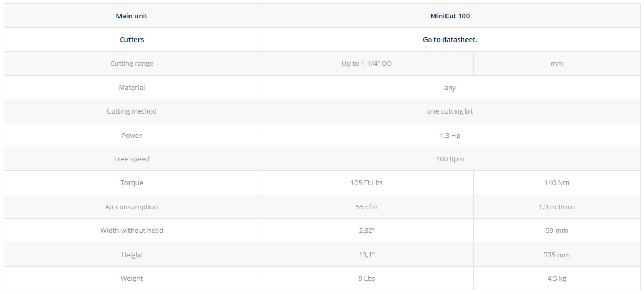Image resolution: width=644 pixels, height=294 pixels.
Task: Select the Cutting range label cell
Action: 132,63
